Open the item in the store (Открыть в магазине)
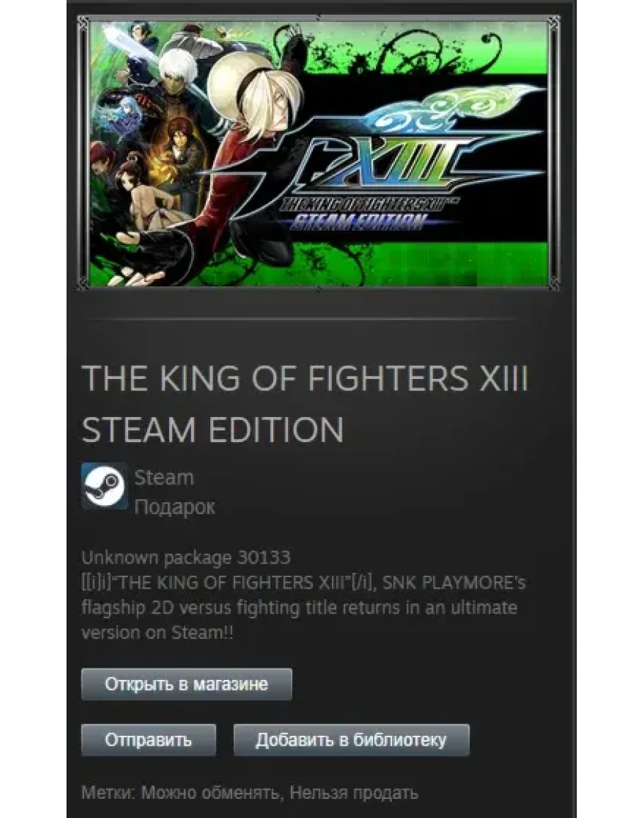 187,684
